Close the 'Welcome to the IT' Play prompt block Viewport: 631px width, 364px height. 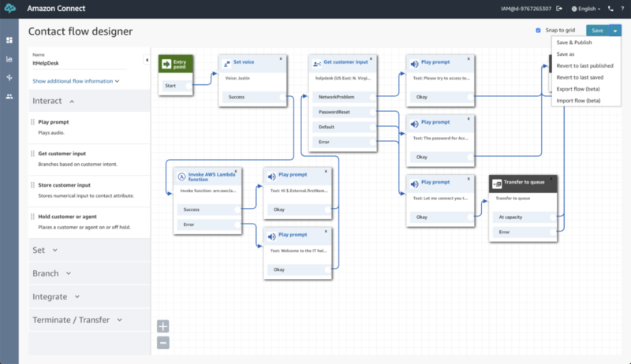click(326, 231)
